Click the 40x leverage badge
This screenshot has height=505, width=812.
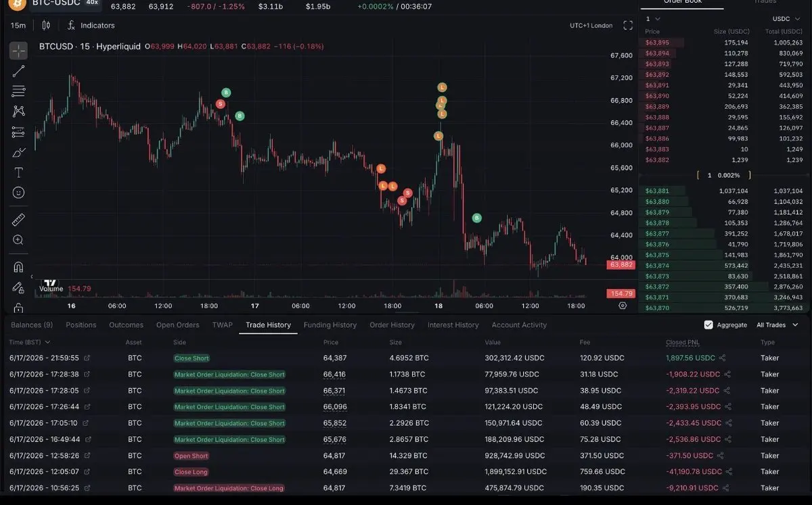(x=91, y=3)
